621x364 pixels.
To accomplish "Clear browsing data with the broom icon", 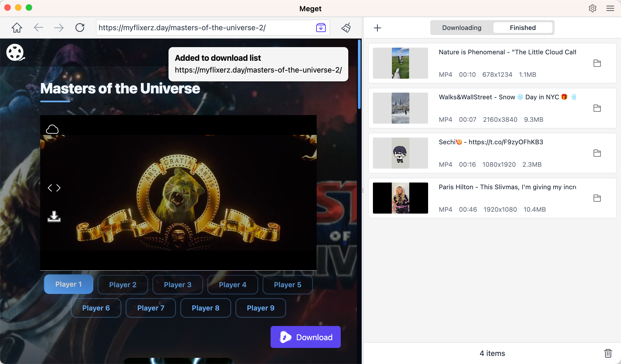I will (346, 28).
